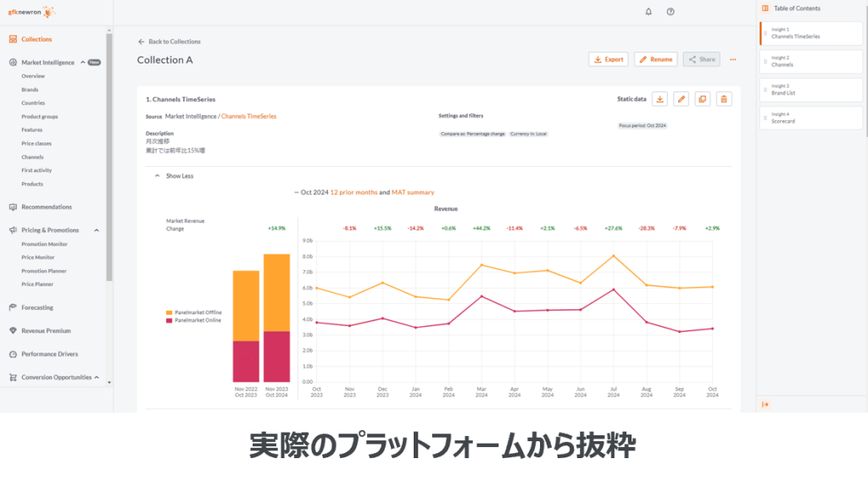
Task: Open Countries in the sidebar
Action: 33,102
